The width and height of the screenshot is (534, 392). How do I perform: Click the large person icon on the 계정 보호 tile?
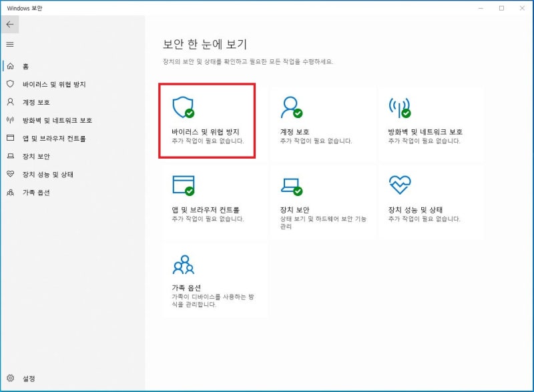coord(292,107)
